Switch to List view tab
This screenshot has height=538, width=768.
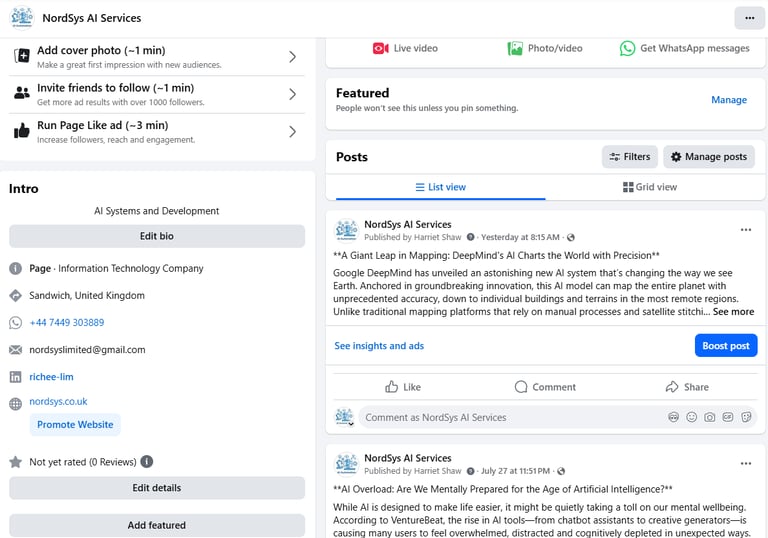(440, 187)
